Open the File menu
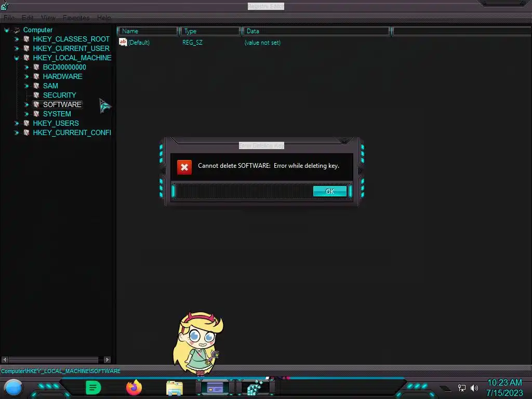The image size is (532, 399). [x=9, y=18]
